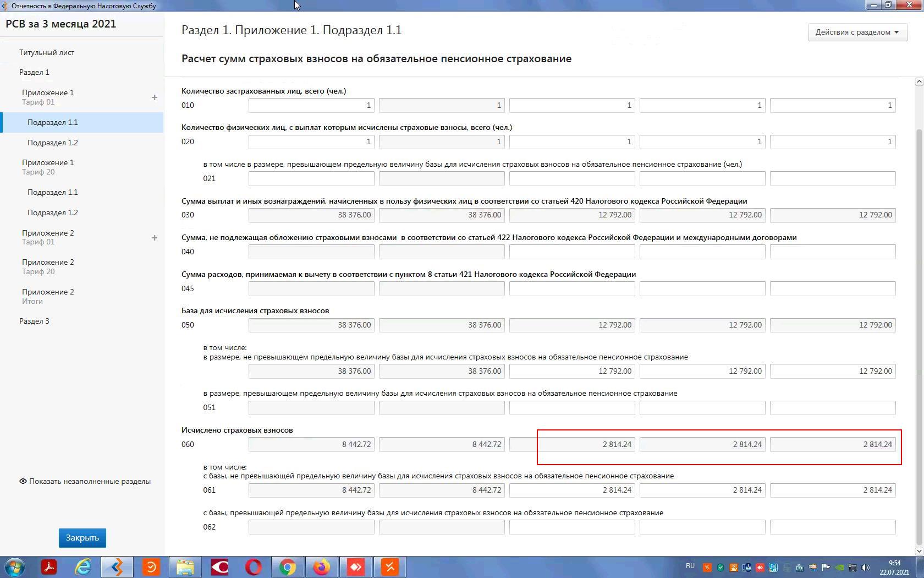Screen dimensions: 924x578
Task: Open the dark red eye app in taskbar
Action: (219, 567)
